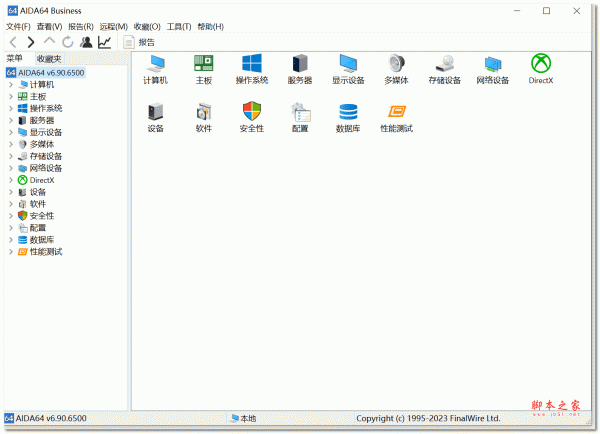Expand the 显示设备 tree node chevron

point(11,132)
